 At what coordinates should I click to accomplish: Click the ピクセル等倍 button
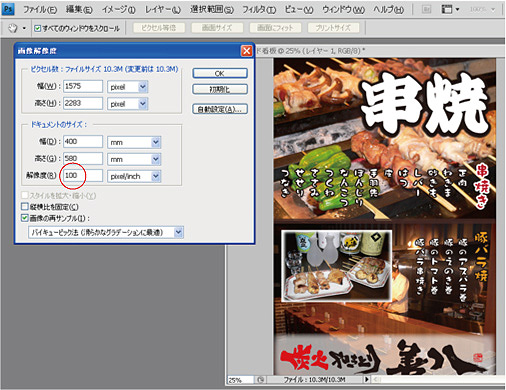(x=159, y=28)
